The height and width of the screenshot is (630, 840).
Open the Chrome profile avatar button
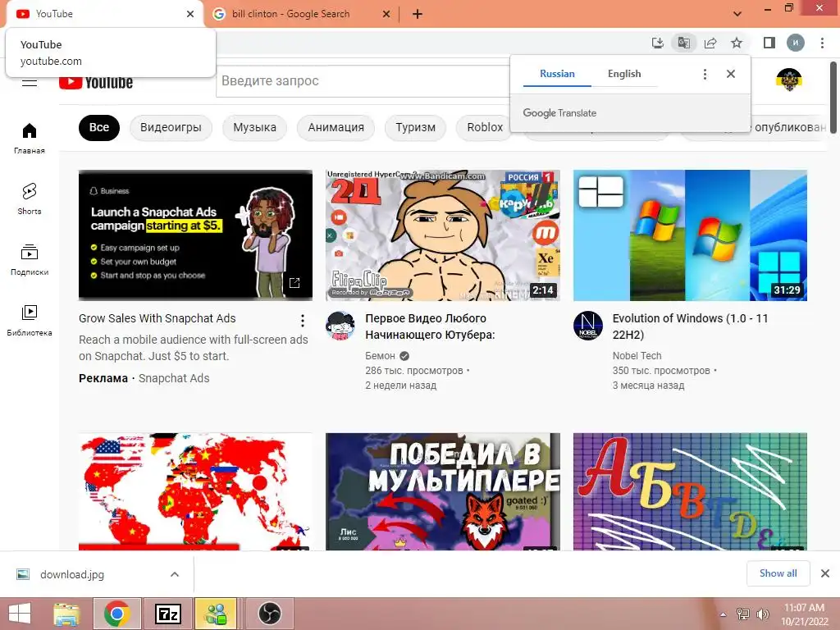coord(796,43)
